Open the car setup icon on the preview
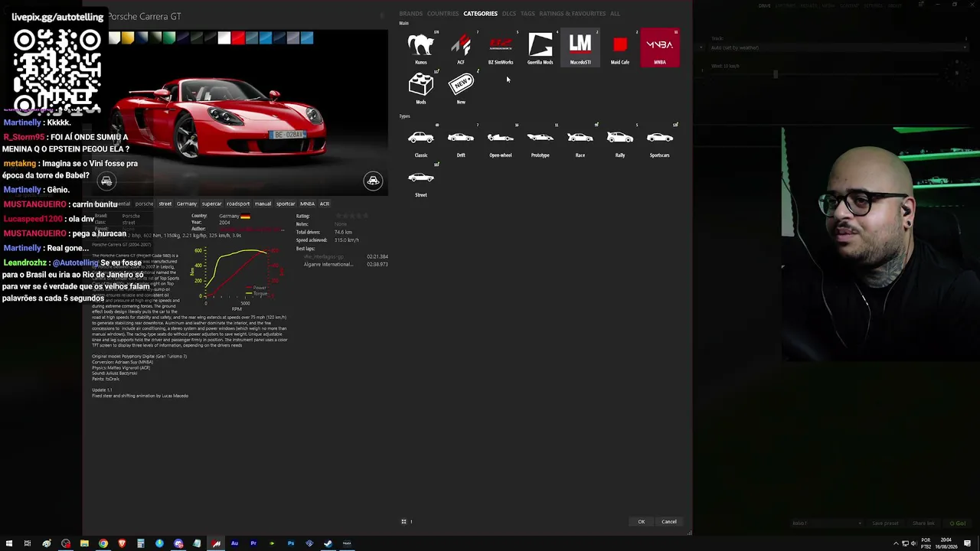 pyautogui.click(x=106, y=181)
